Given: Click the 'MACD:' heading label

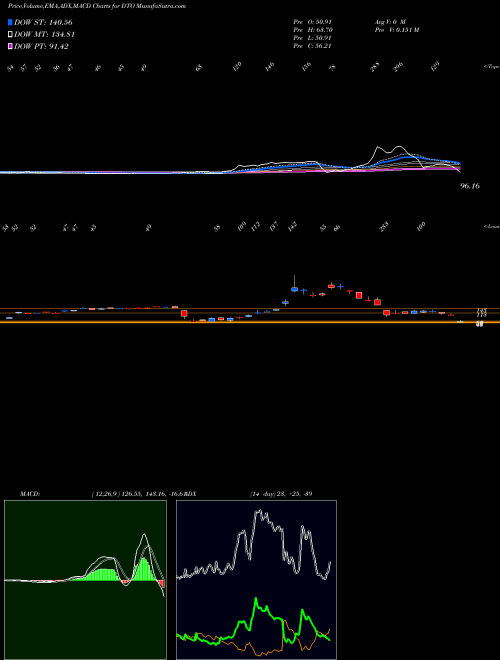Looking at the screenshot, I should (30, 494).
